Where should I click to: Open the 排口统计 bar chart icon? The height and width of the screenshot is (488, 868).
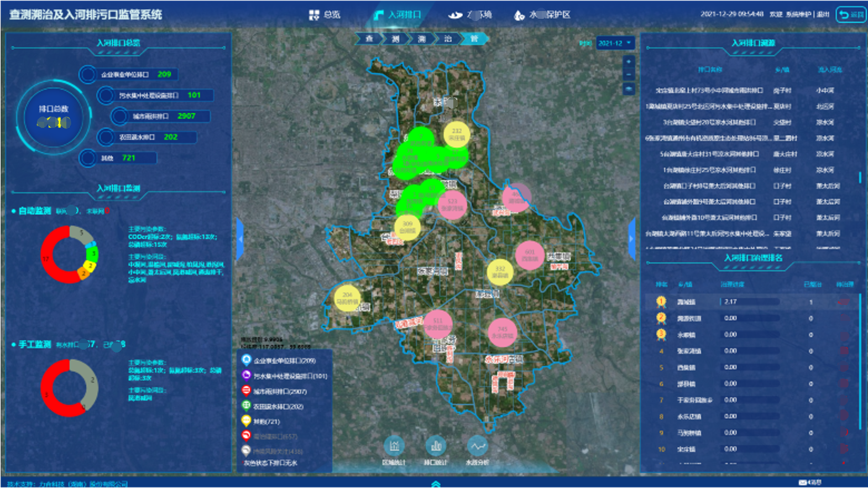pos(436,445)
